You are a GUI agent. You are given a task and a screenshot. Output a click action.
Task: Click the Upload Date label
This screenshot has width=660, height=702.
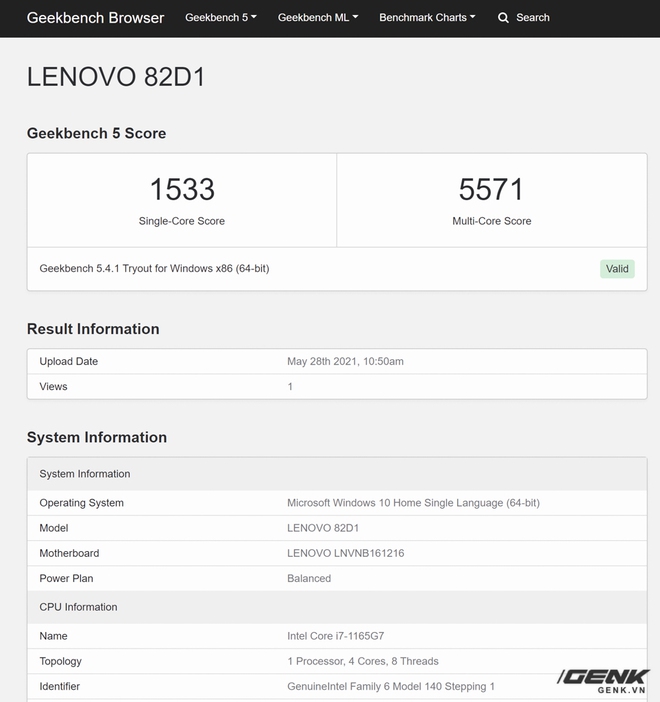[x=69, y=361]
